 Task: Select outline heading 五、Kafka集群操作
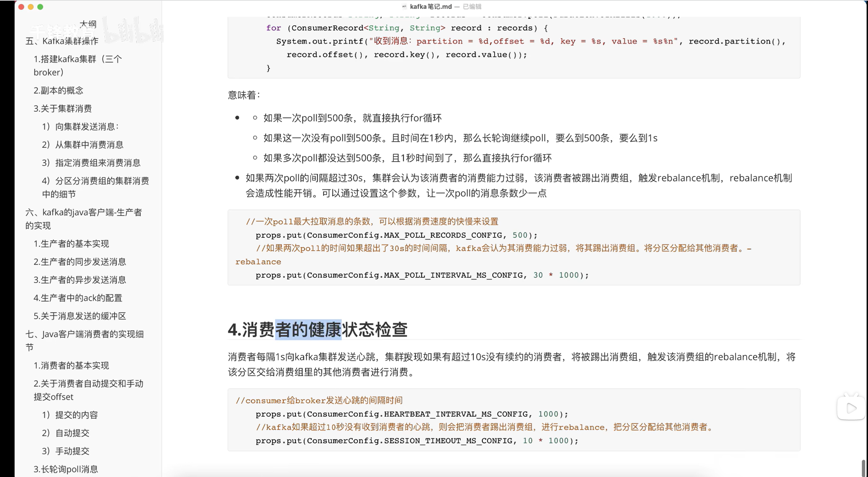62,41
